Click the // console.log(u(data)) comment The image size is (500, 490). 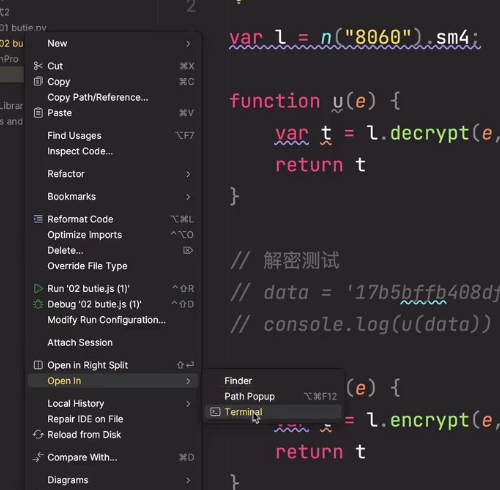[x=361, y=324]
